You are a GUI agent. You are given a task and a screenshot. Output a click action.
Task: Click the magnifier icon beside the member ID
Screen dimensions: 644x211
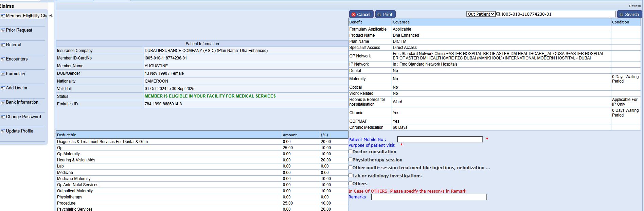pos(498,14)
